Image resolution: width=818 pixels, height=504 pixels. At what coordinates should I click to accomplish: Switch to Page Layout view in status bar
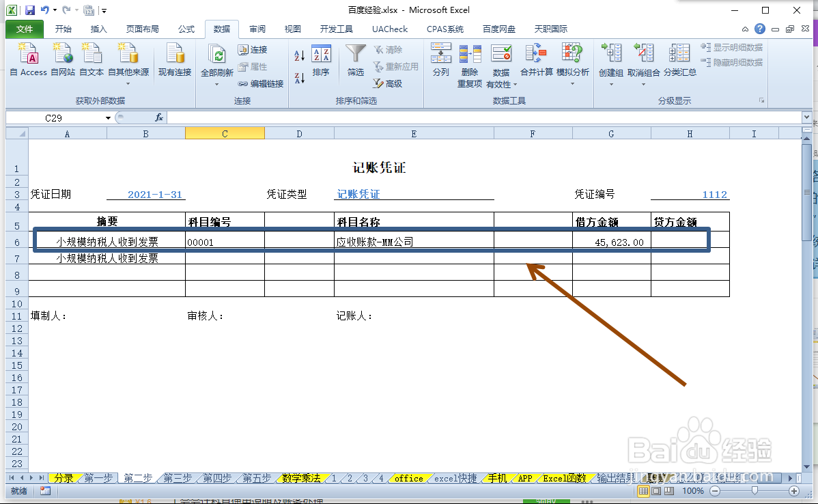click(x=656, y=491)
